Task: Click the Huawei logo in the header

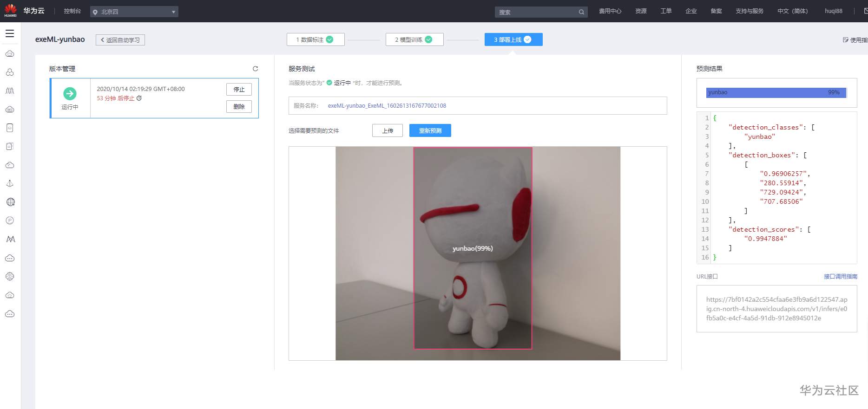Action: (x=10, y=11)
